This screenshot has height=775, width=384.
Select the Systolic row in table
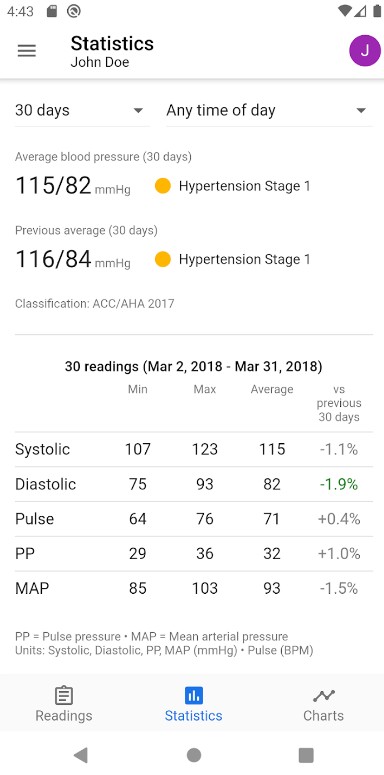tap(194, 449)
